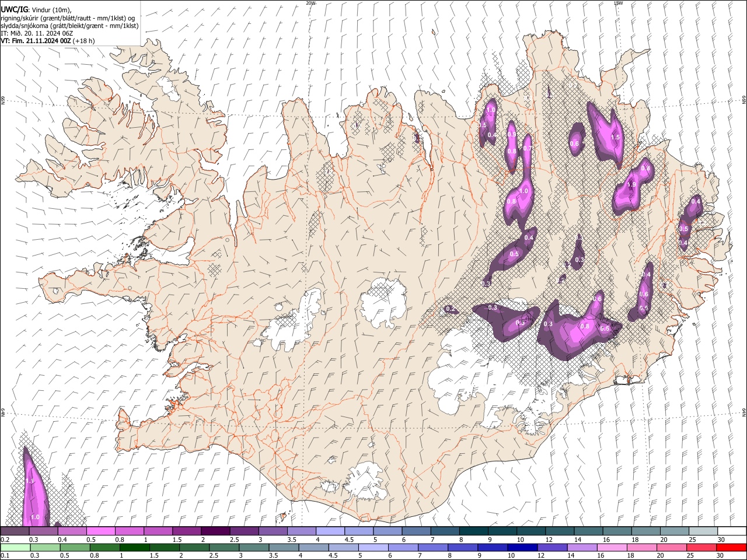
Task: Click the upper legend swatch starting at 18
Action: point(645,531)
